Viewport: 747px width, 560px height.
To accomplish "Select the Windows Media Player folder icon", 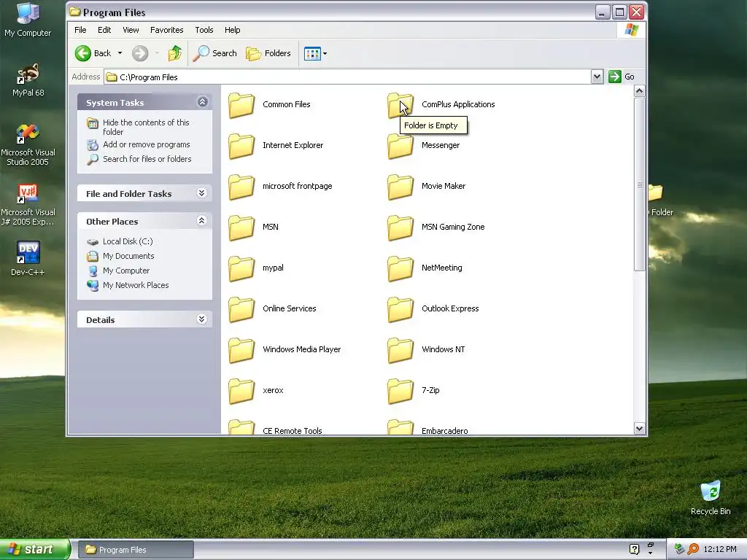I will [241, 350].
